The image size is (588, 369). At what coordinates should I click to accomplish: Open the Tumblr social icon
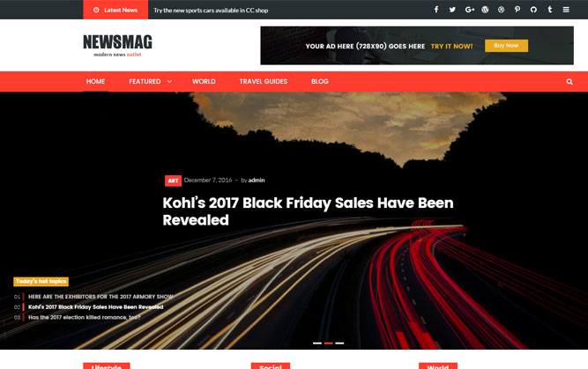pos(550,10)
